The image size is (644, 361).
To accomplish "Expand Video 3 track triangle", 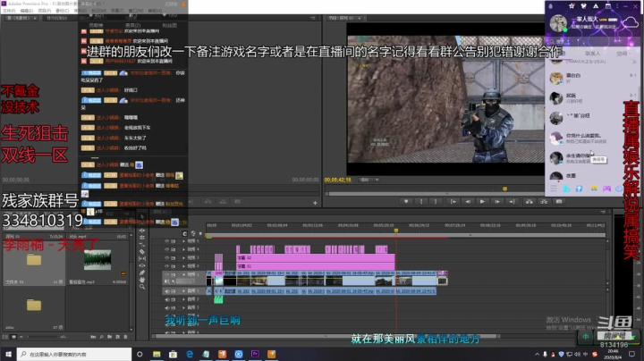I will click(x=184, y=257).
